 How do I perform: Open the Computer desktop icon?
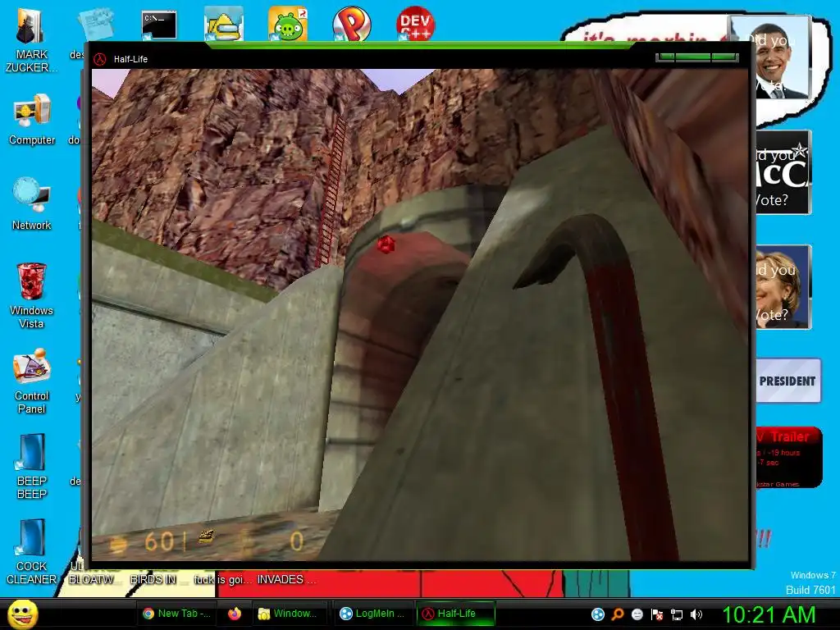coord(32,119)
